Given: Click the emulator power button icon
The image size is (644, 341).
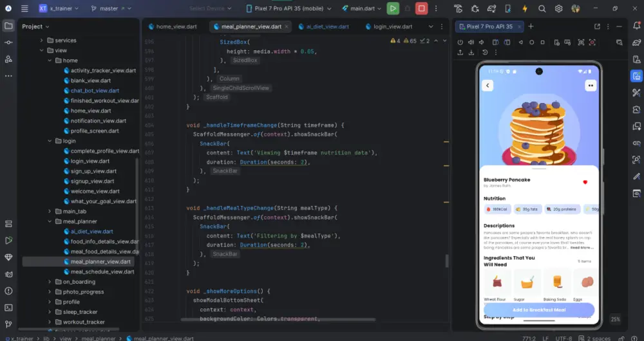Looking at the screenshot, I should pyautogui.click(x=460, y=42).
